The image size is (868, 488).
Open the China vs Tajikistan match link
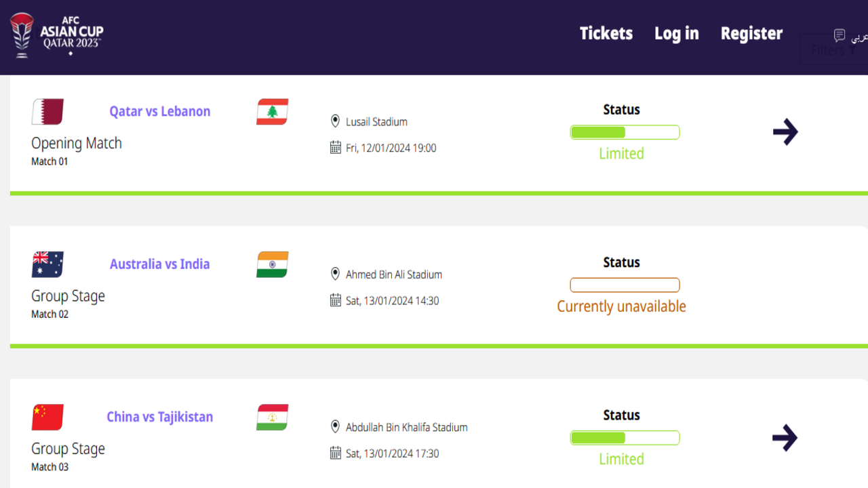pos(160,417)
